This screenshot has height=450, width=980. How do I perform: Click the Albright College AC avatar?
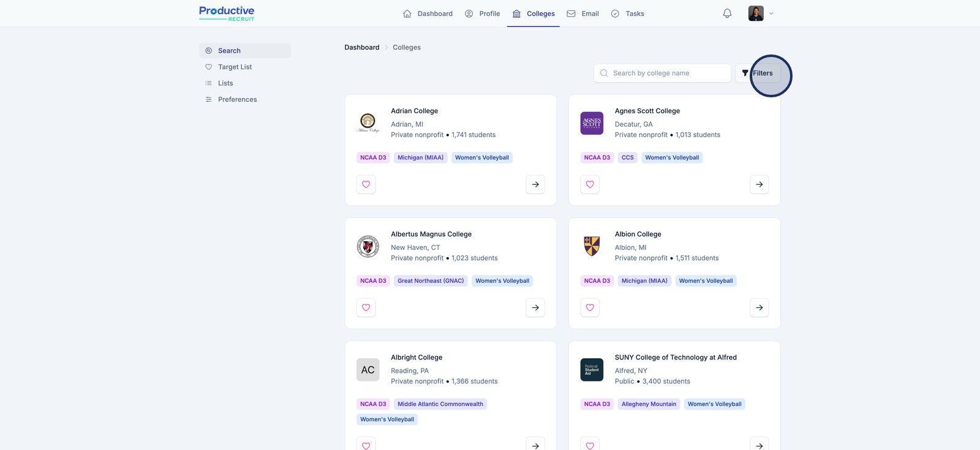[x=368, y=370]
